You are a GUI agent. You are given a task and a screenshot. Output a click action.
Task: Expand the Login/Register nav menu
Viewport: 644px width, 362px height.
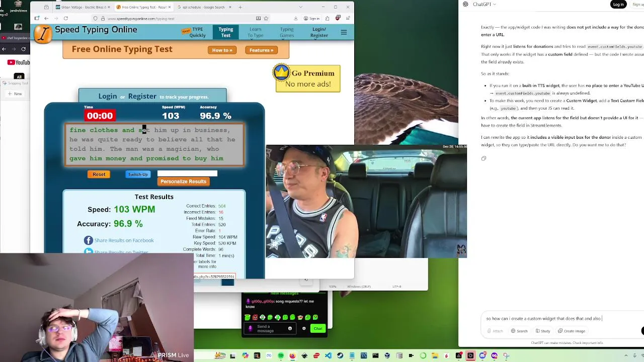click(x=319, y=32)
